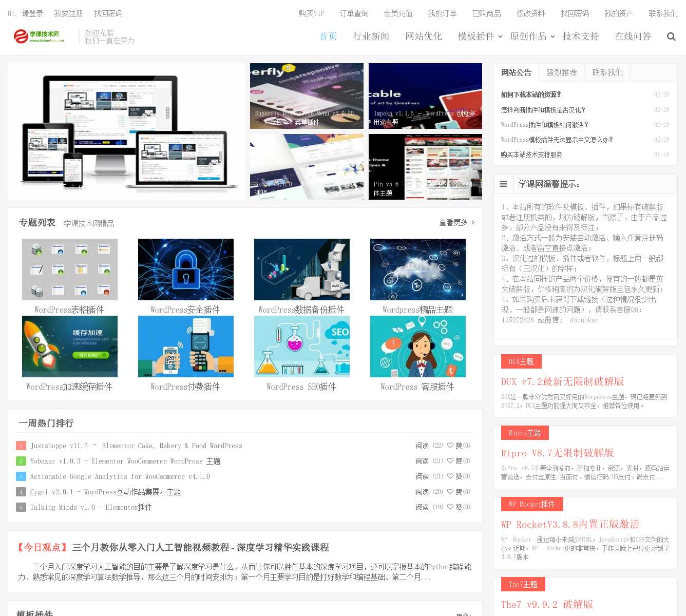686x616 pixels.
Task: Open the Wordpress精品主题 cloud thumbnail
Action: coord(418,269)
